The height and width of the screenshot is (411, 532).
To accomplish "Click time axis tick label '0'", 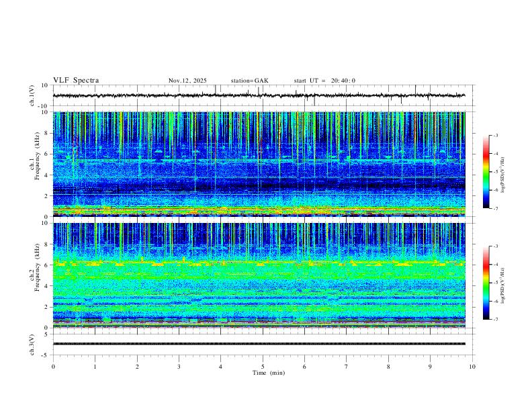I will tap(53, 367).
